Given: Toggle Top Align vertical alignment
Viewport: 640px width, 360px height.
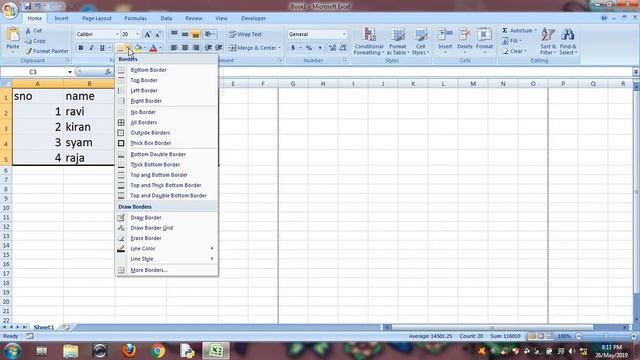Looking at the screenshot, I should coord(174,34).
